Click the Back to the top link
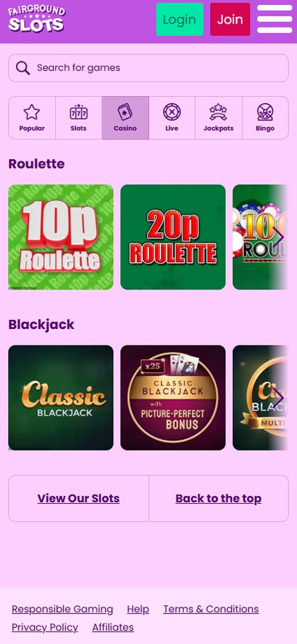This screenshot has width=297, height=644. [x=218, y=498]
